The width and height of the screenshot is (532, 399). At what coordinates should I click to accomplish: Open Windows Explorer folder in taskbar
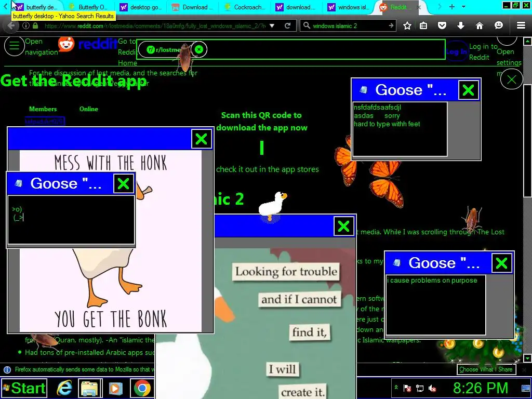[x=90, y=388]
